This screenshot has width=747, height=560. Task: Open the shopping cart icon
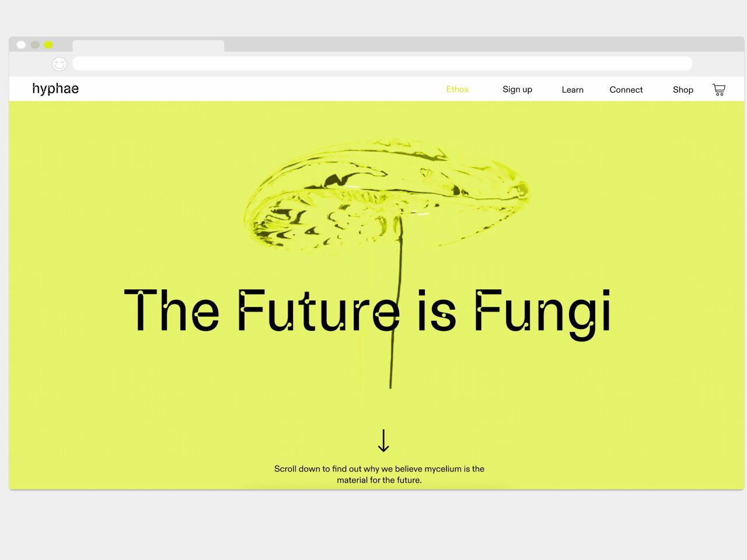point(718,90)
